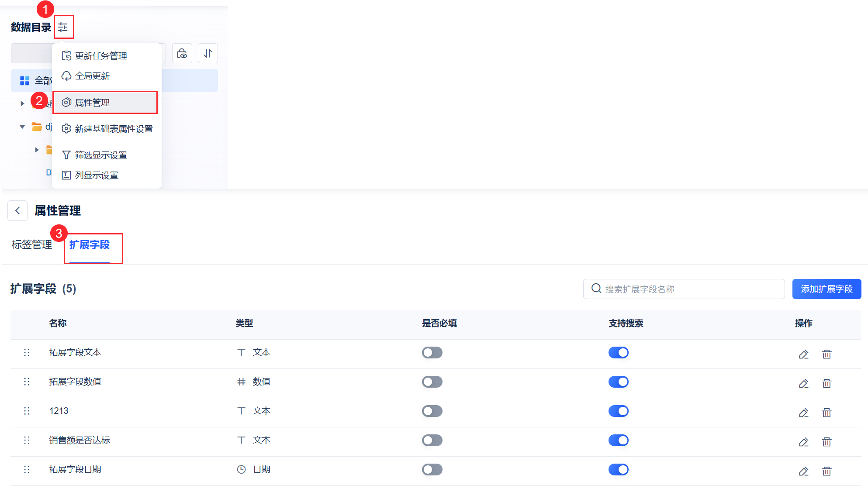Image resolution: width=868 pixels, height=492 pixels.
Task: Expand the collapsed folder above dj
Action: click(x=22, y=103)
